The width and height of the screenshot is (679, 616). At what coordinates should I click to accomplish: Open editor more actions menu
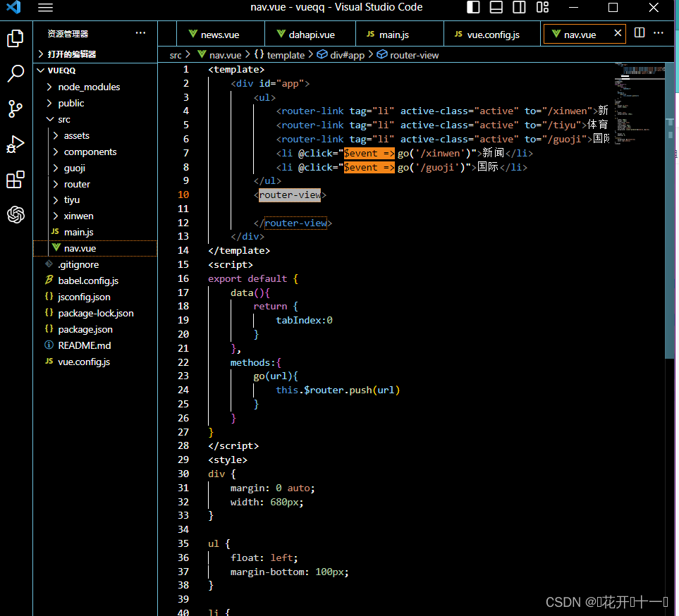659,33
